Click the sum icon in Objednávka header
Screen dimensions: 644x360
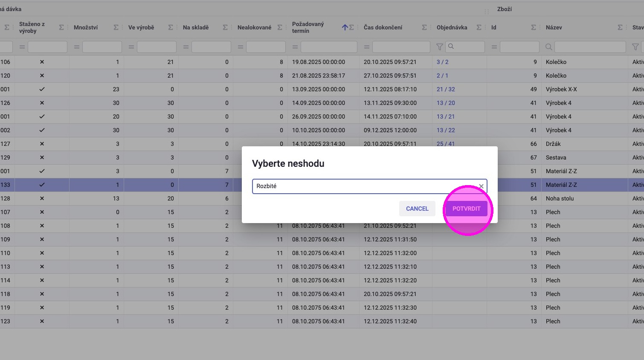pyautogui.click(x=479, y=27)
